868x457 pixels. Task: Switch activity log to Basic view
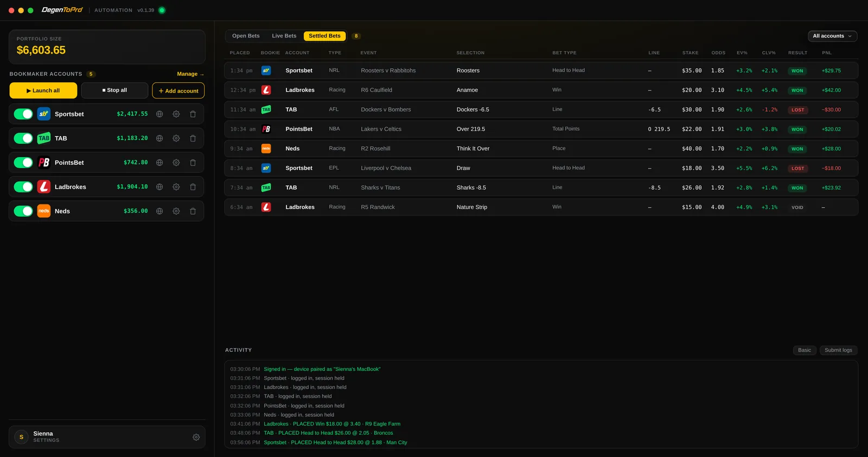(805, 350)
